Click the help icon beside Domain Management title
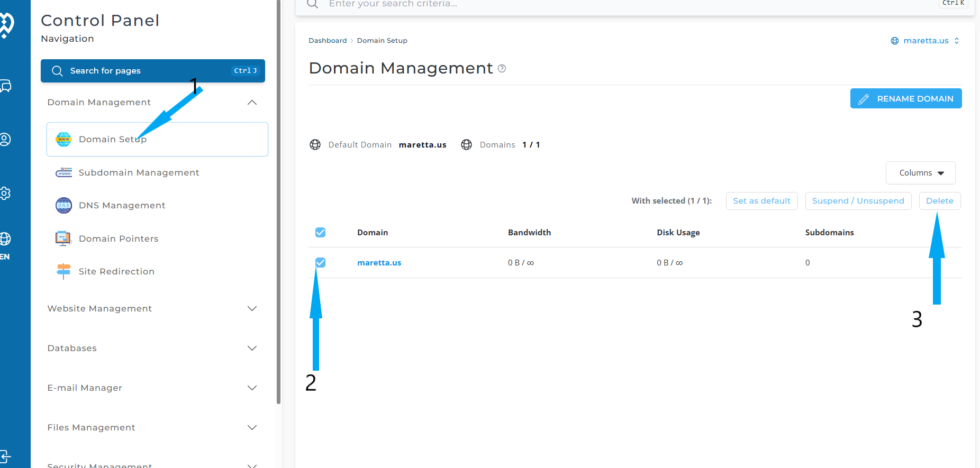980x468 pixels. 502,68
